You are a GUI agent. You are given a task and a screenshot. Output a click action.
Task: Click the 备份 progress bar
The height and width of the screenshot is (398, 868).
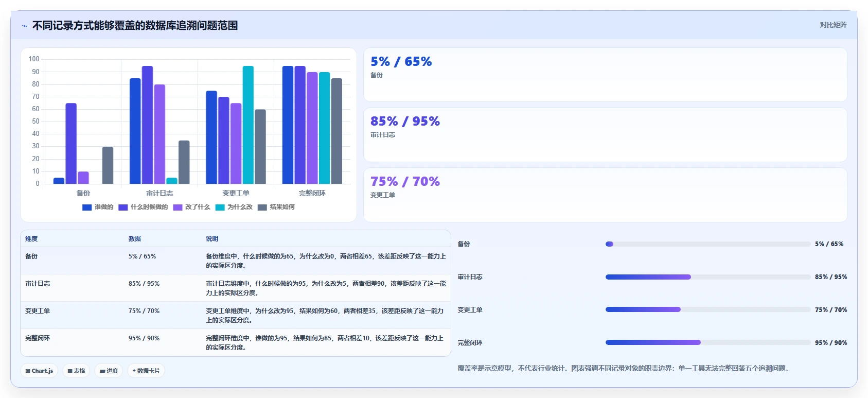[708, 244]
